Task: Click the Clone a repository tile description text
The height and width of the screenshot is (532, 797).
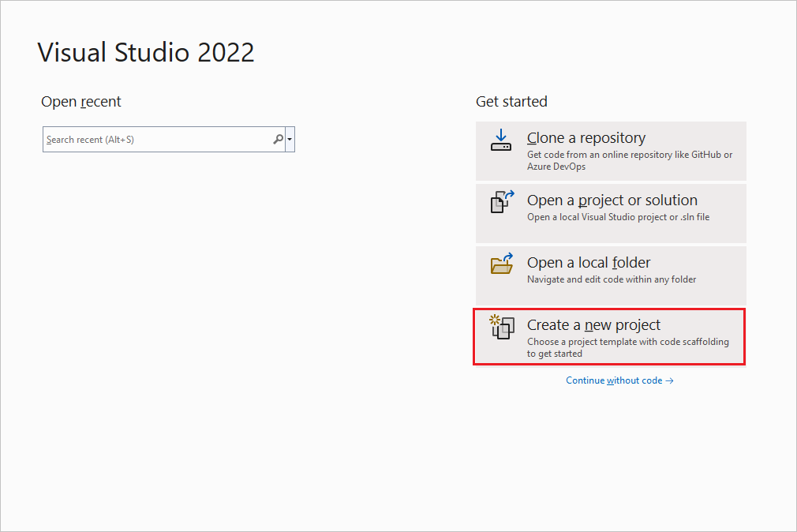Action: 631,161
